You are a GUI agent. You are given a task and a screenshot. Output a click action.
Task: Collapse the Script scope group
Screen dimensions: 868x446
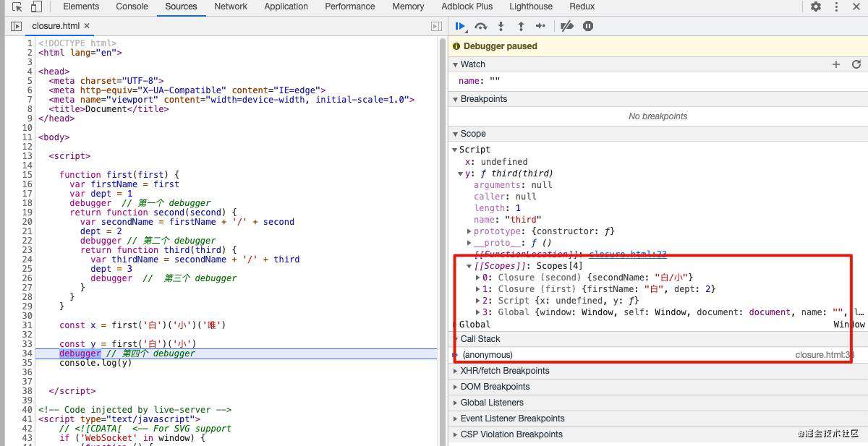[454, 150]
